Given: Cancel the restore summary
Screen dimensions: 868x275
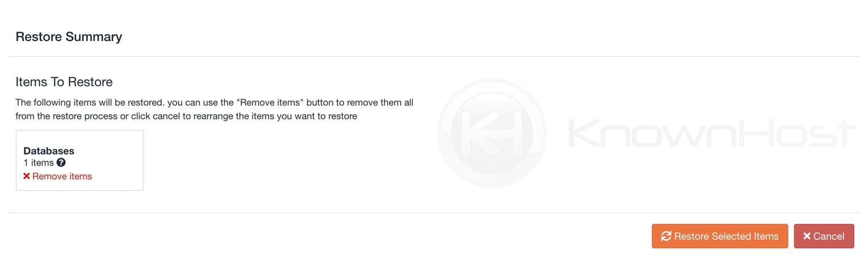Looking at the screenshot, I should coord(824,236).
